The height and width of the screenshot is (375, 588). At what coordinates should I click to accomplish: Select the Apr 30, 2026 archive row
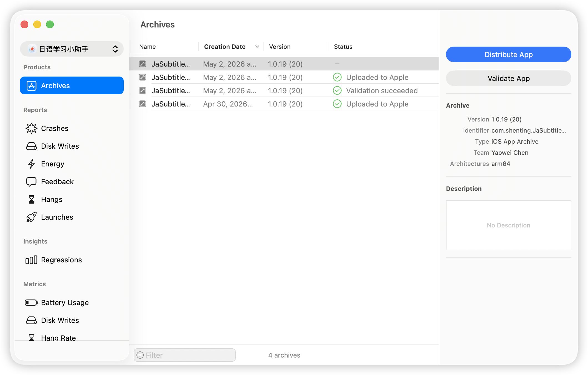tap(284, 104)
